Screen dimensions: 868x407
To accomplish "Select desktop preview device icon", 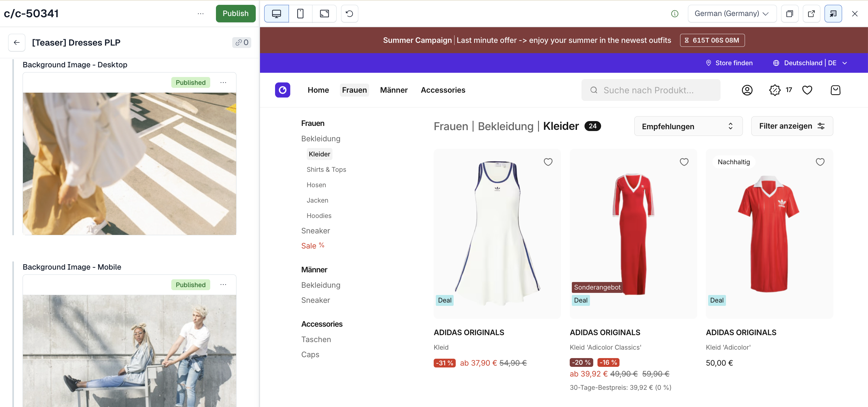I will [x=276, y=14].
